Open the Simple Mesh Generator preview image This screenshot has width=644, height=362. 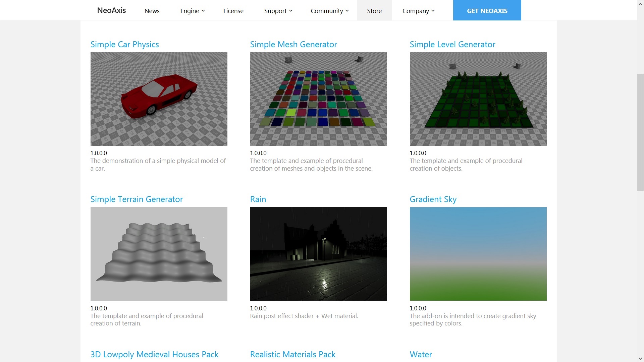pos(318,99)
